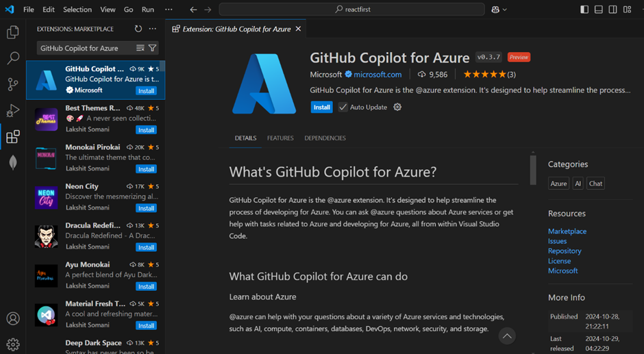Install Best Themes Redefined from the list
Viewport: 644px width, 354px height.
(x=146, y=130)
